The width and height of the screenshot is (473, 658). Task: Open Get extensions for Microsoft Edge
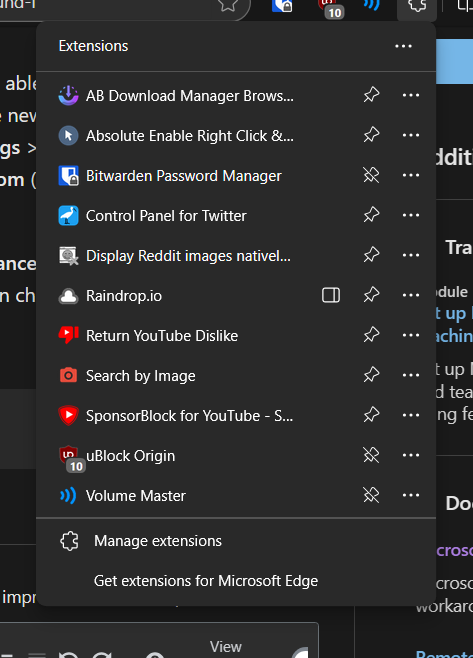click(206, 581)
